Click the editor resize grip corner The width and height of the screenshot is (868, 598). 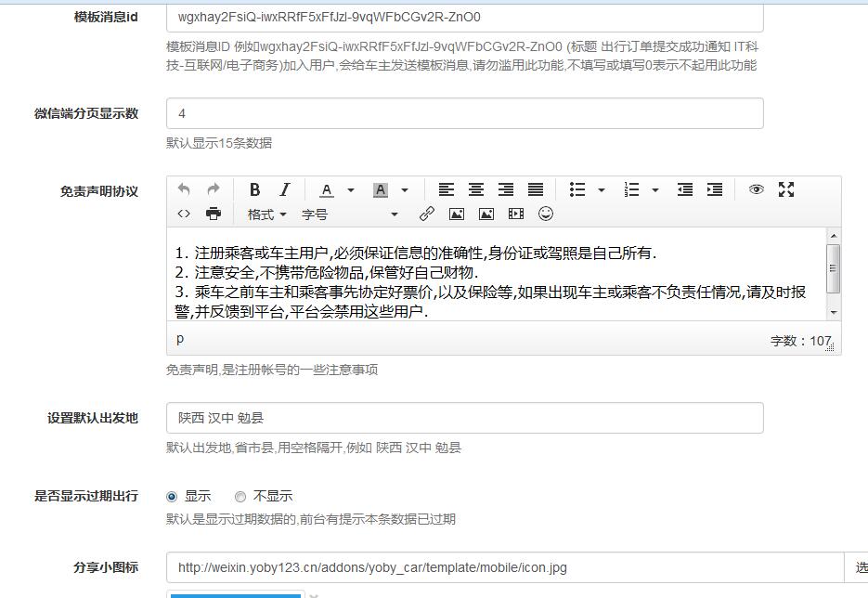pyautogui.click(x=830, y=347)
